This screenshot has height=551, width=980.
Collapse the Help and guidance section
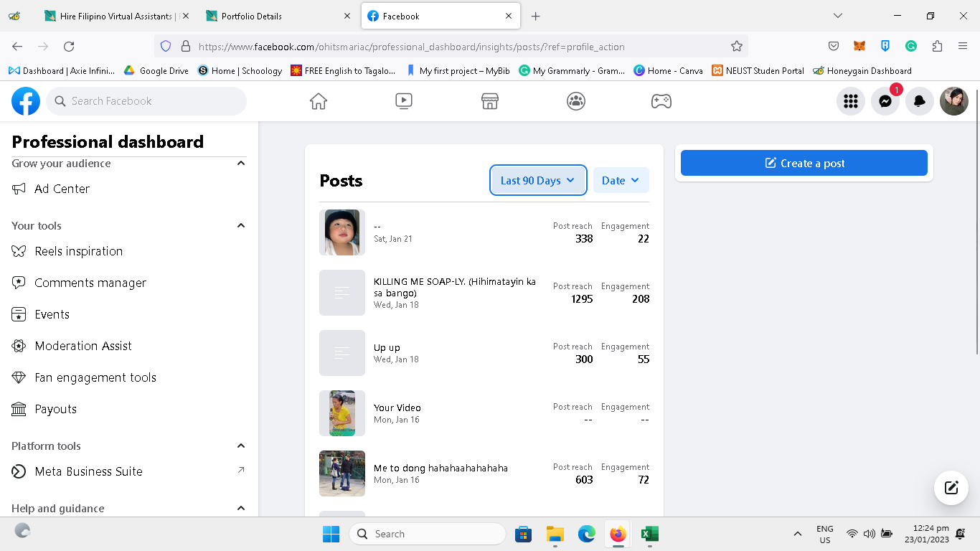(x=241, y=508)
